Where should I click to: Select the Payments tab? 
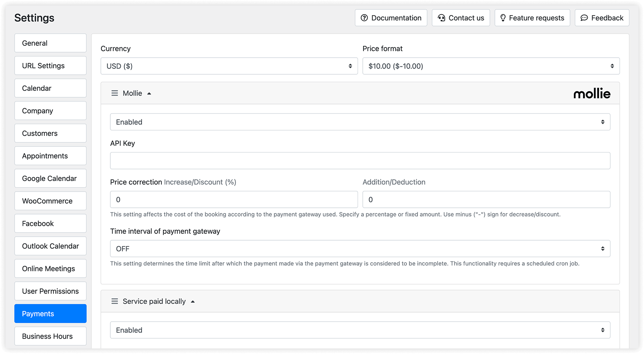[x=50, y=313]
